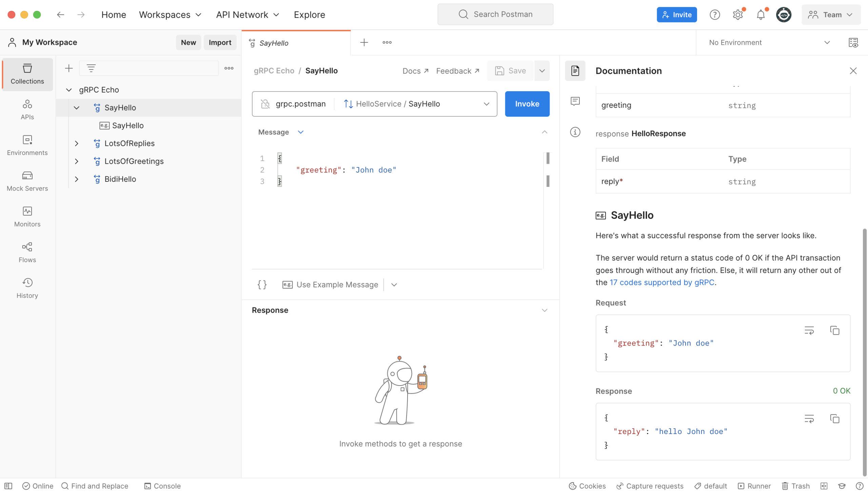Image resolution: width=868 pixels, height=493 pixels.
Task: Expand the LotsOfGreetings collection item
Action: point(76,161)
